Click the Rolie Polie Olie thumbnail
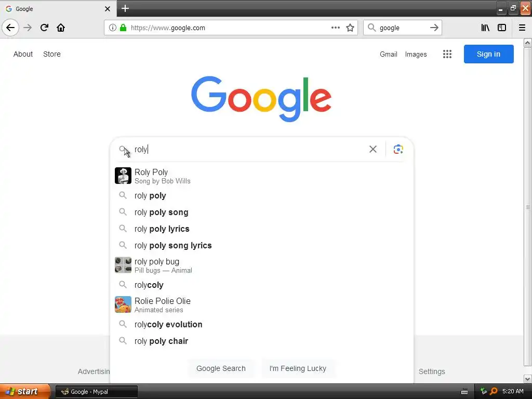 coord(123,304)
